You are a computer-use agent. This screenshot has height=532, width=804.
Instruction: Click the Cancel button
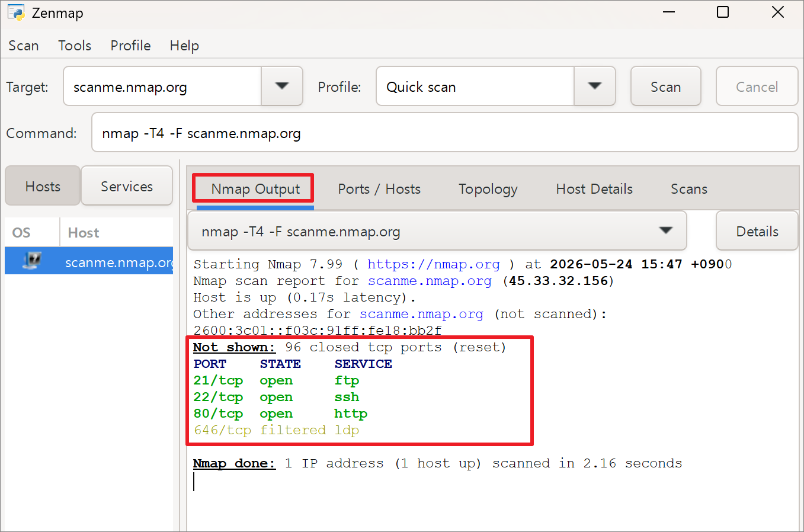pos(757,86)
